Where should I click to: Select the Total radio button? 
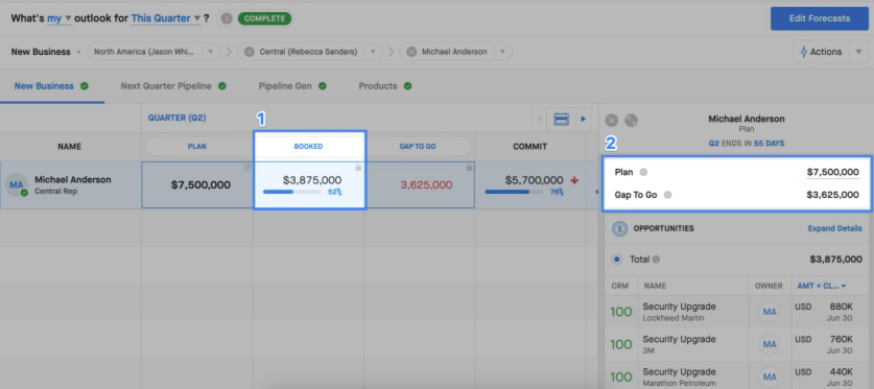[617, 259]
